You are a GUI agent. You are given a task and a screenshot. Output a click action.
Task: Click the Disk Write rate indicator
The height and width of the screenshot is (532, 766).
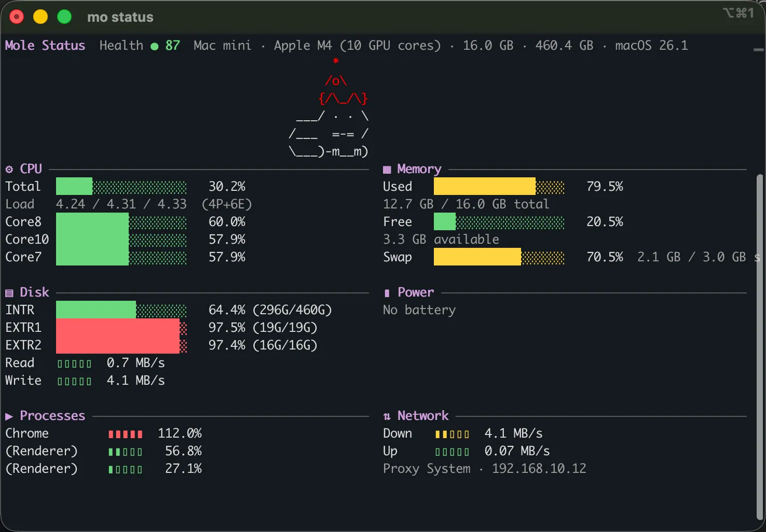(x=74, y=381)
